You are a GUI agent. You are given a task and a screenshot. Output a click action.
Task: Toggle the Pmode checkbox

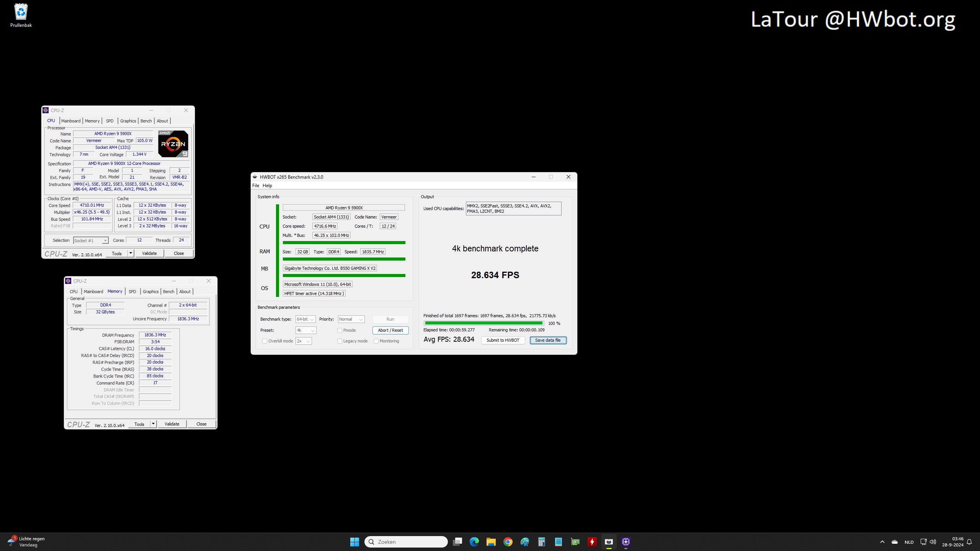[x=340, y=330]
